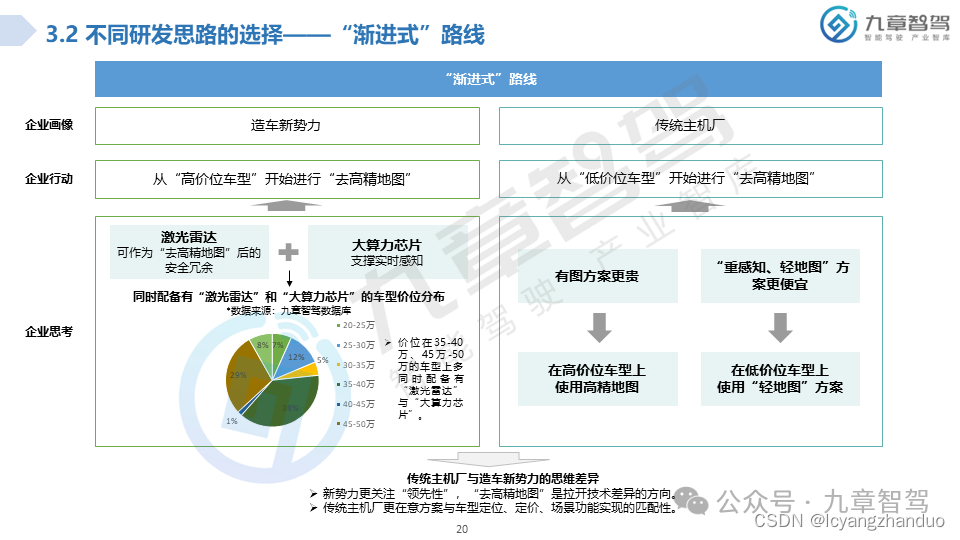The height and width of the screenshot is (540, 960).
Task: Select the 数据来源: 九章智驾数据库 note
Action: point(288,311)
